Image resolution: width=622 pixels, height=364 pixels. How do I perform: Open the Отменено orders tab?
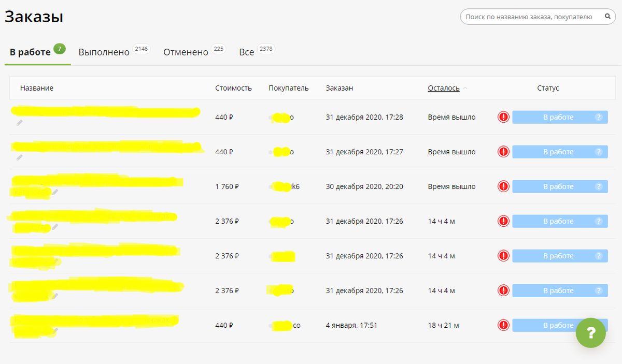coord(194,52)
